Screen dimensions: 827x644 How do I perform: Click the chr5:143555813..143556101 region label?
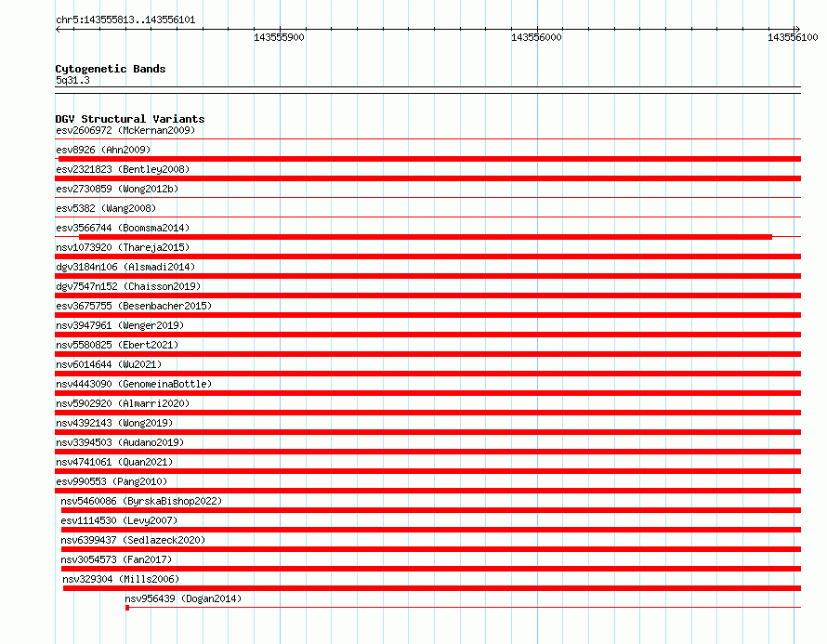[125, 20]
